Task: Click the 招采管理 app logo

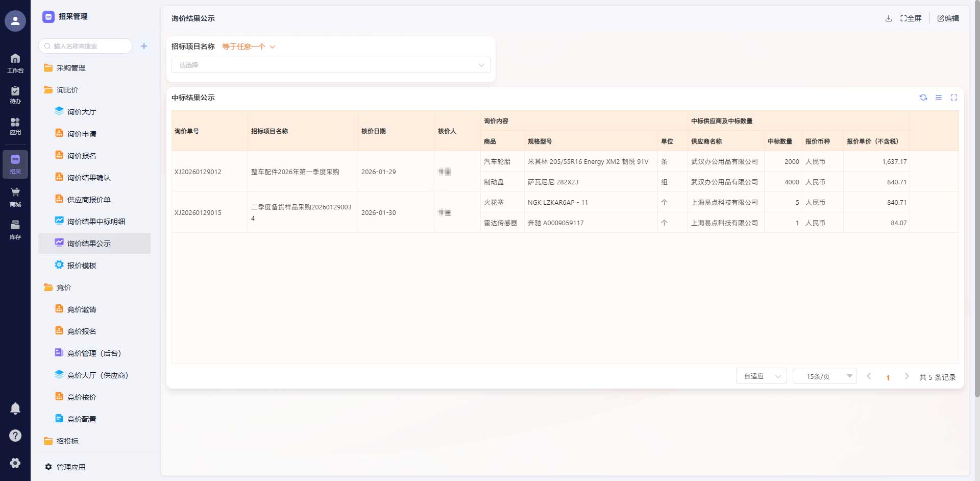Action: tap(48, 17)
